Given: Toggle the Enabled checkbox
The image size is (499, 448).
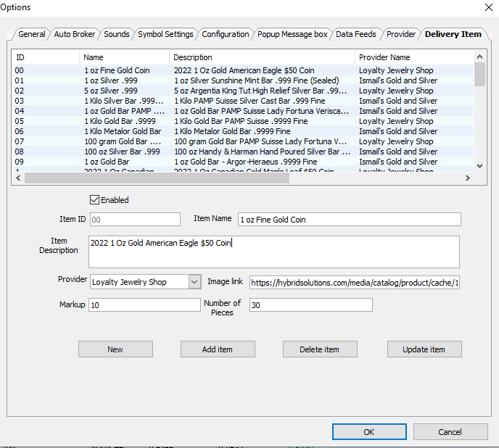Looking at the screenshot, I should (x=95, y=200).
